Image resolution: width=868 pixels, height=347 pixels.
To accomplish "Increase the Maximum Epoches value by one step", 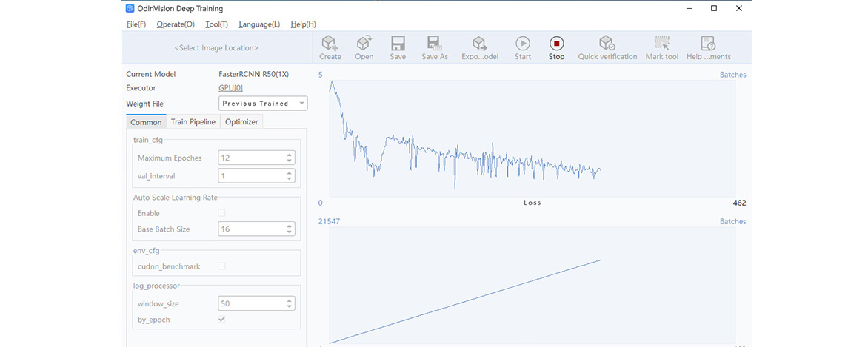I will point(289,155).
